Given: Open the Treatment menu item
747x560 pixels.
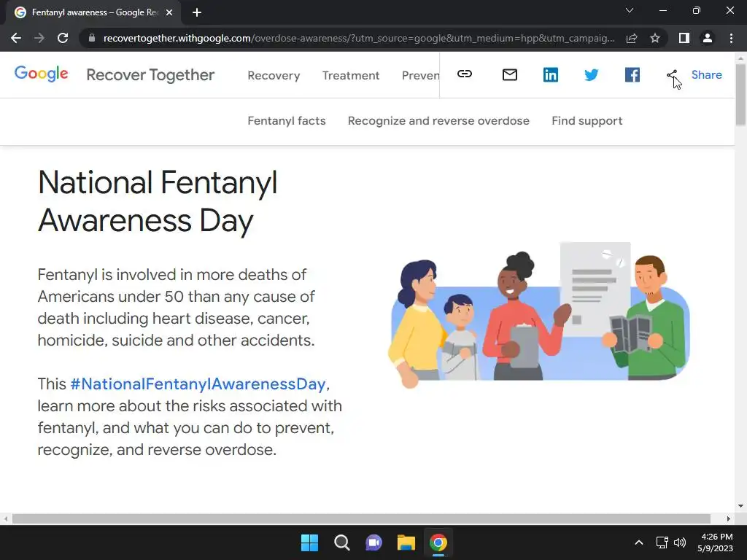Looking at the screenshot, I should tap(351, 75).
